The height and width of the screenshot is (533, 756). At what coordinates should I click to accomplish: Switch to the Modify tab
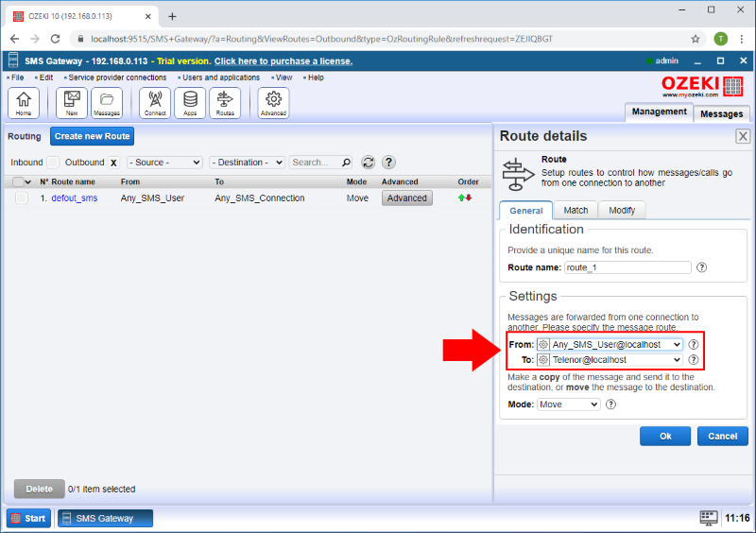click(622, 211)
